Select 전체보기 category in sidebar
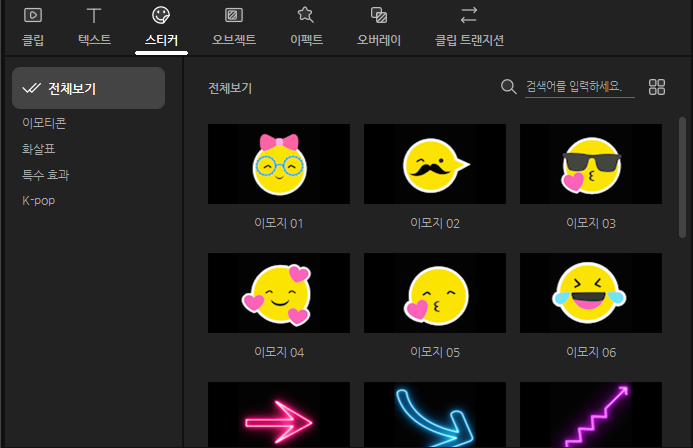This screenshot has width=693, height=448. tap(88, 88)
